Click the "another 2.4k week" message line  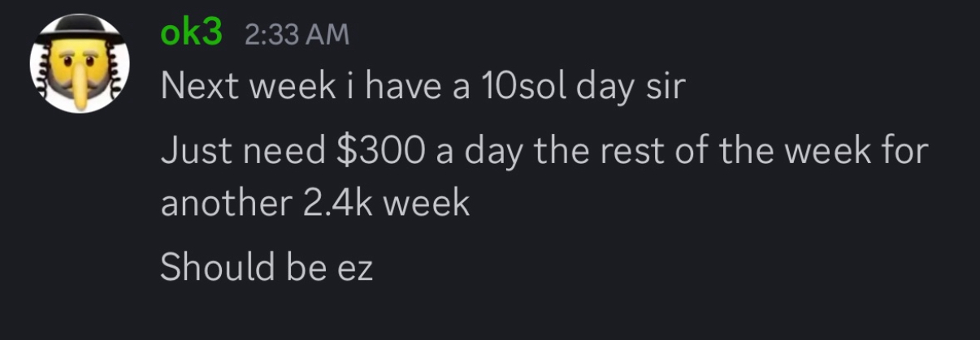point(315,202)
